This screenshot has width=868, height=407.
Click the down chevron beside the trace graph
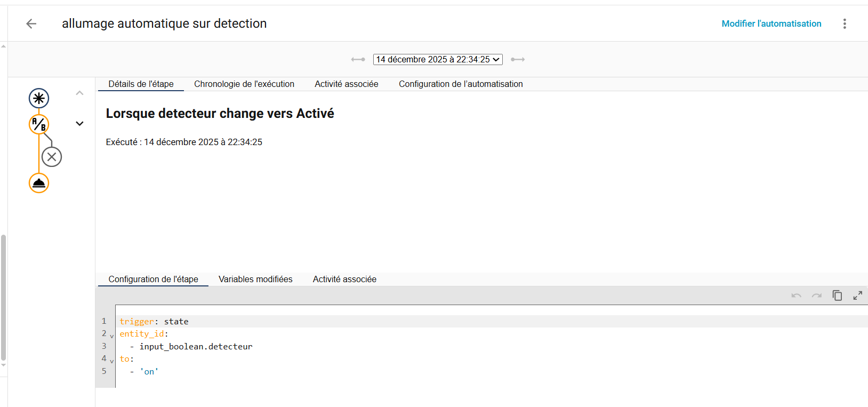(79, 124)
